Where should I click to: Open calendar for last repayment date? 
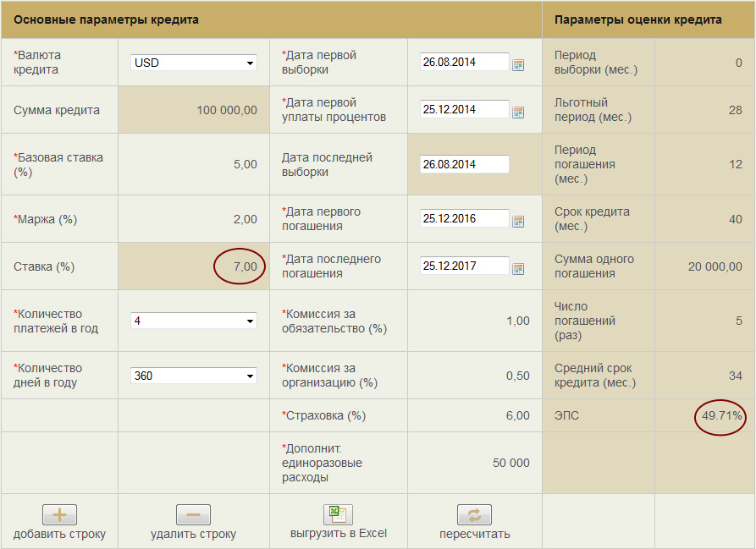click(518, 269)
